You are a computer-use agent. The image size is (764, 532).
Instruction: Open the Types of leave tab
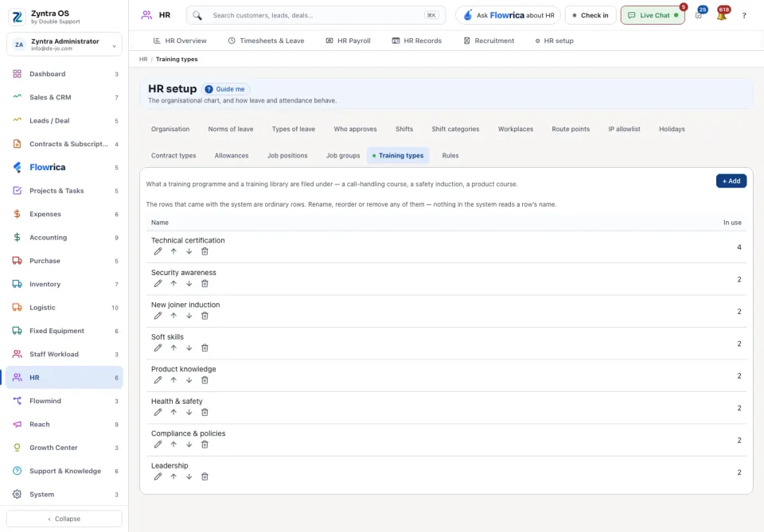[294, 129]
